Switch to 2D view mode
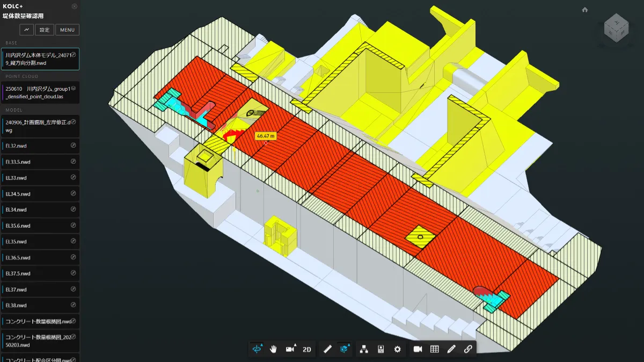The width and height of the screenshot is (644, 362). (x=307, y=349)
